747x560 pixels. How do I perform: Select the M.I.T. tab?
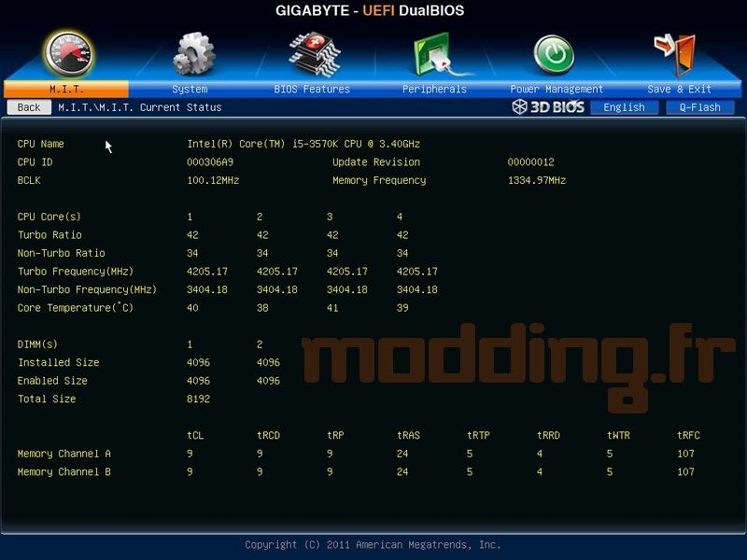[x=66, y=89]
